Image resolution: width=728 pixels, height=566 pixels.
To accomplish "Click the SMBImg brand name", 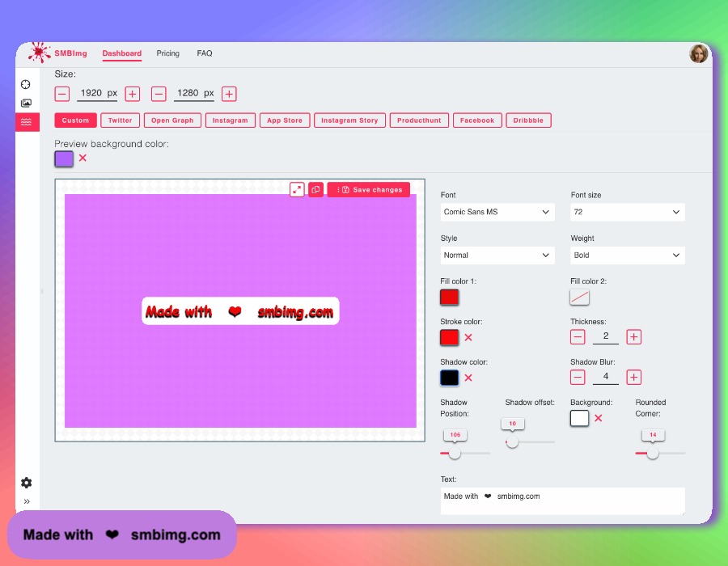I will pyautogui.click(x=70, y=53).
